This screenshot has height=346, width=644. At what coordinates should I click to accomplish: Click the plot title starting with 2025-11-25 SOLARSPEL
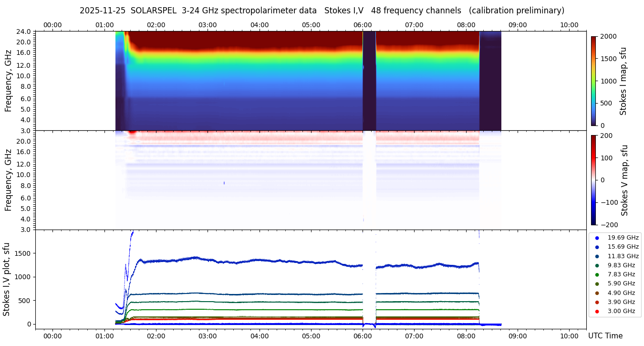[x=322, y=10]
